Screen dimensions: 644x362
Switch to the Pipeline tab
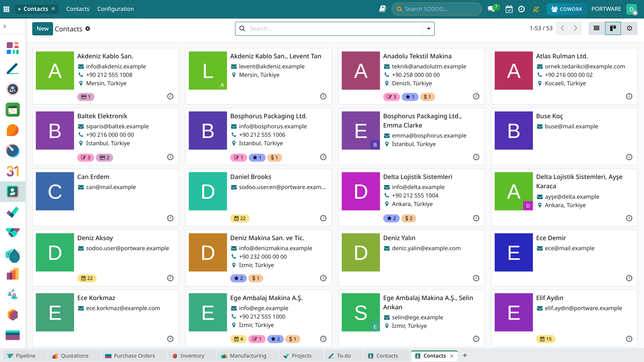tap(25, 356)
